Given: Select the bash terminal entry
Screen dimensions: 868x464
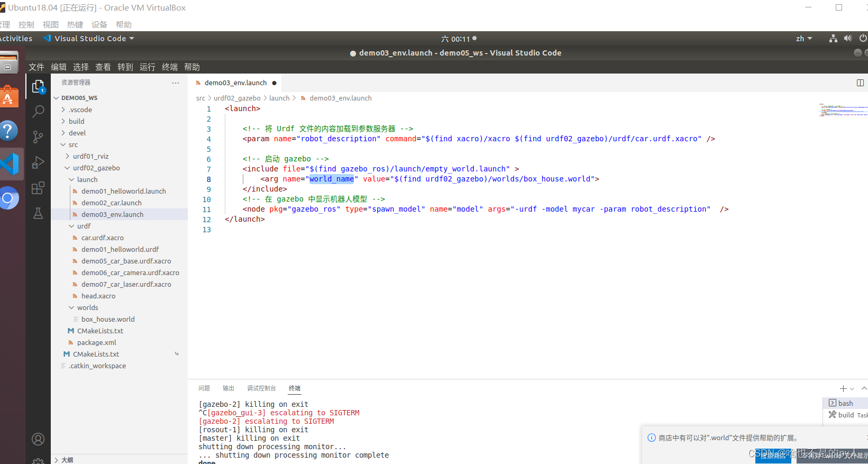Looking at the screenshot, I should pos(845,403).
